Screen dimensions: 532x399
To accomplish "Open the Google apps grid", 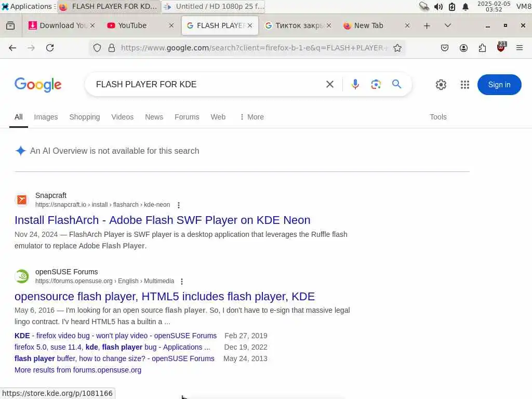I will pyautogui.click(x=465, y=85).
